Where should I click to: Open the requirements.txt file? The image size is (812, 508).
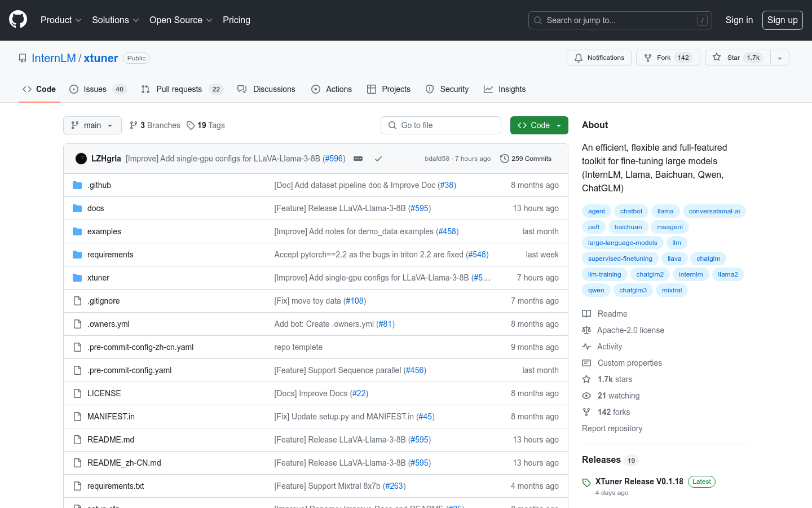[x=116, y=486]
